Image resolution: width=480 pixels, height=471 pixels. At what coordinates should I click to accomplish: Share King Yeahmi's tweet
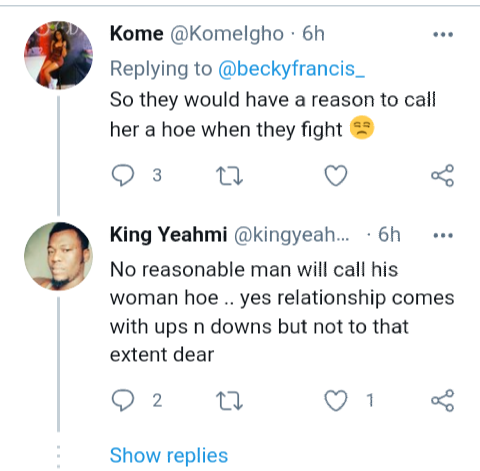[x=442, y=400]
